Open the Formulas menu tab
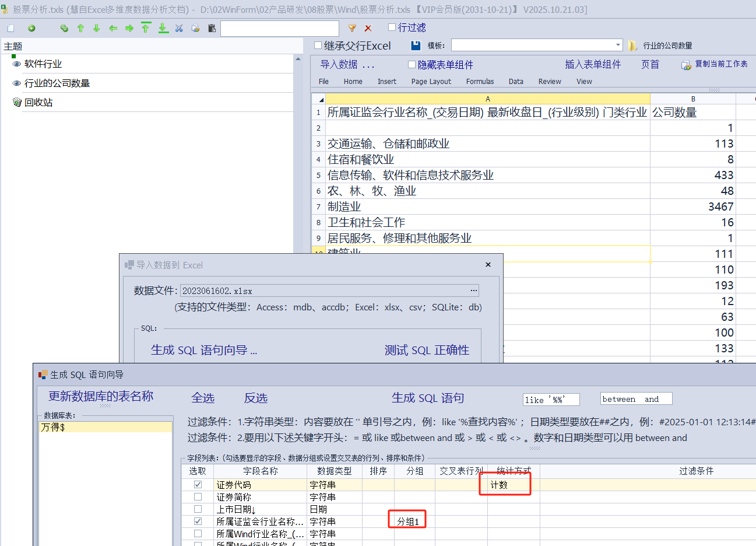This screenshot has width=756, height=546. tap(480, 82)
